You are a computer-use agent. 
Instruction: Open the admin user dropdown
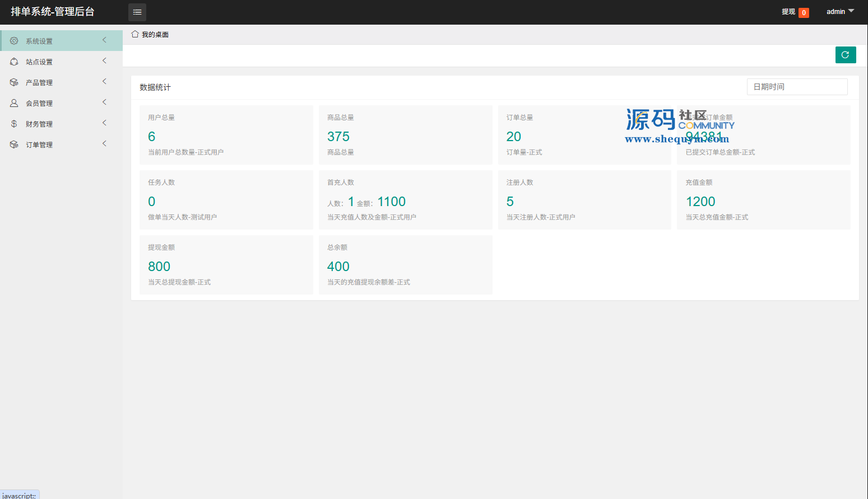click(839, 12)
